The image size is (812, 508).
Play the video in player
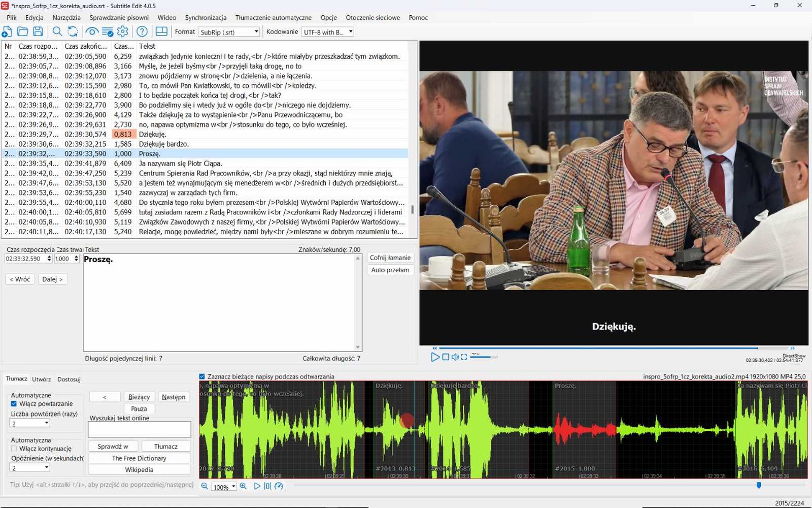(x=435, y=357)
